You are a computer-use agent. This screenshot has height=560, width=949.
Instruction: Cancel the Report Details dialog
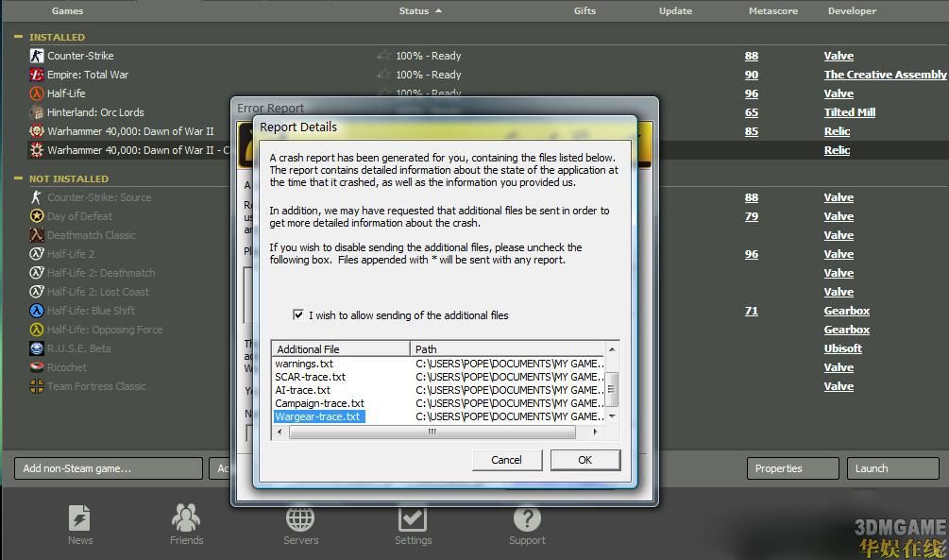tap(506, 460)
